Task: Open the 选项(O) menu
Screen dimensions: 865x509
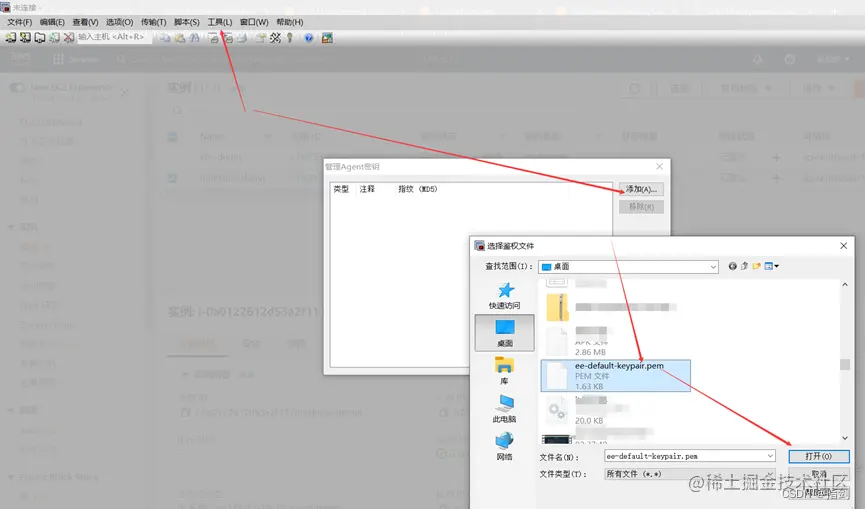Action: coord(119,22)
